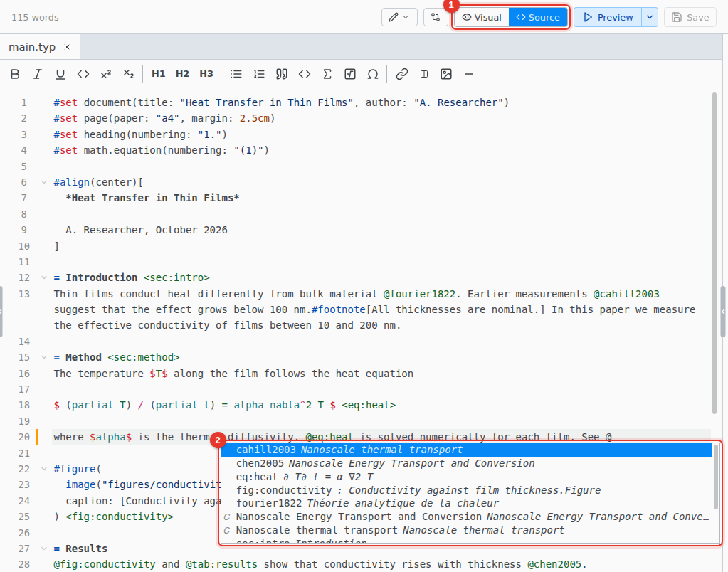Click the <sec:intro> label
Viewport: 728px width, 572px height.
(176, 277)
